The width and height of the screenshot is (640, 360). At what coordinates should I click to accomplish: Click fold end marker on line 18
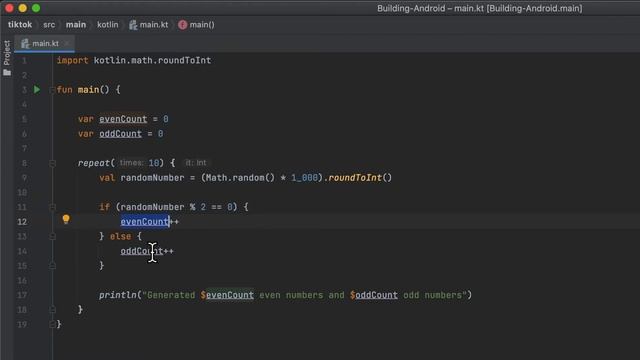[52, 310]
